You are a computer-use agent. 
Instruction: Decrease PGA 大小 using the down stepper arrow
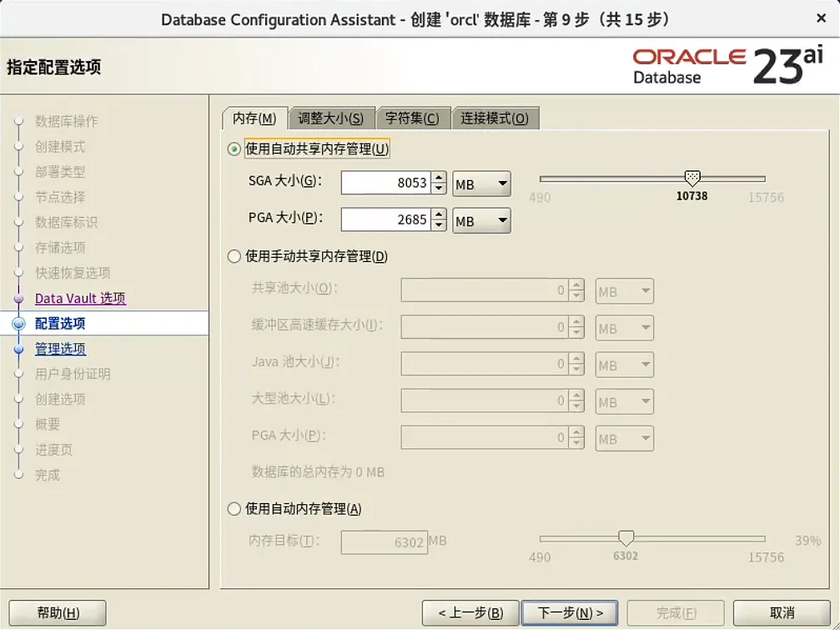pyautogui.click(x=439, y=224)
